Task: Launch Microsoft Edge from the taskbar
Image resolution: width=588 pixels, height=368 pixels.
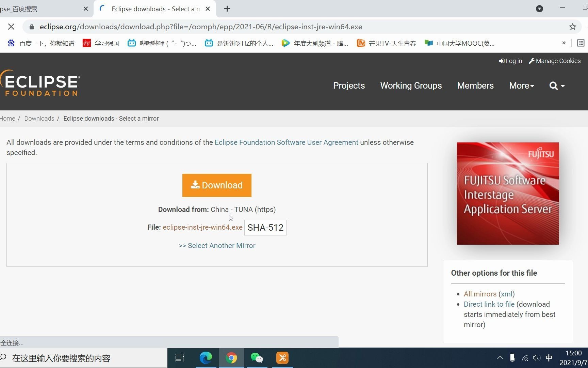Action: click(206, 358)
